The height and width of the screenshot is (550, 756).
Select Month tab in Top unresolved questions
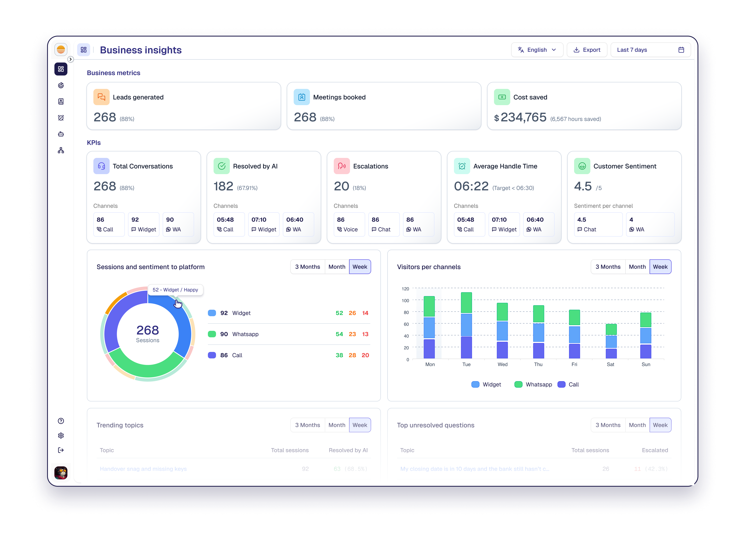(637, 425)
